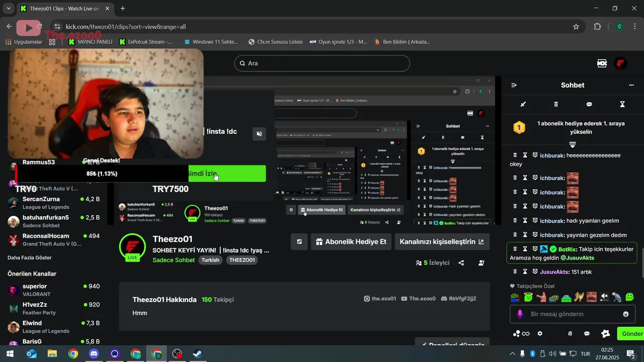Open the Windows 11 Sahte bookmark
Screen dimensions: 644x362
tap(211, 42)
